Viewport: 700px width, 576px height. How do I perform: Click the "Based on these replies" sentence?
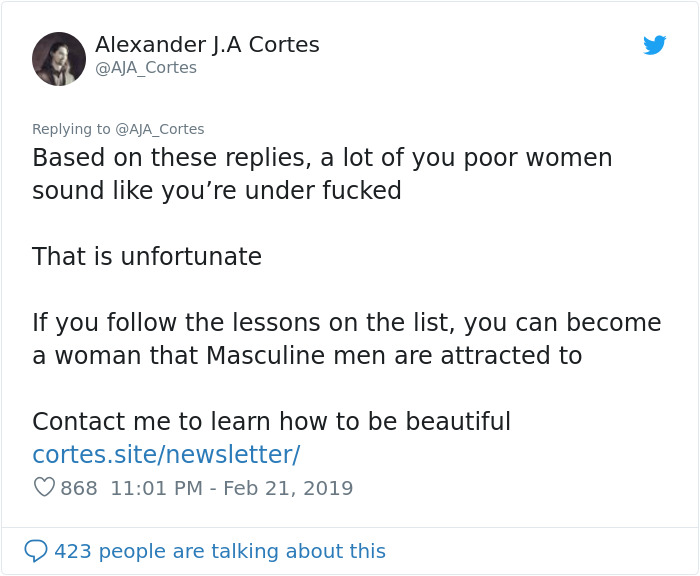pyautogui.click(x=322, y=158)
